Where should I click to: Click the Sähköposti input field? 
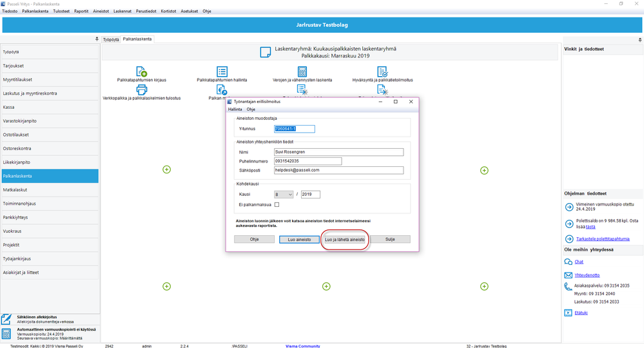[339, 170]
